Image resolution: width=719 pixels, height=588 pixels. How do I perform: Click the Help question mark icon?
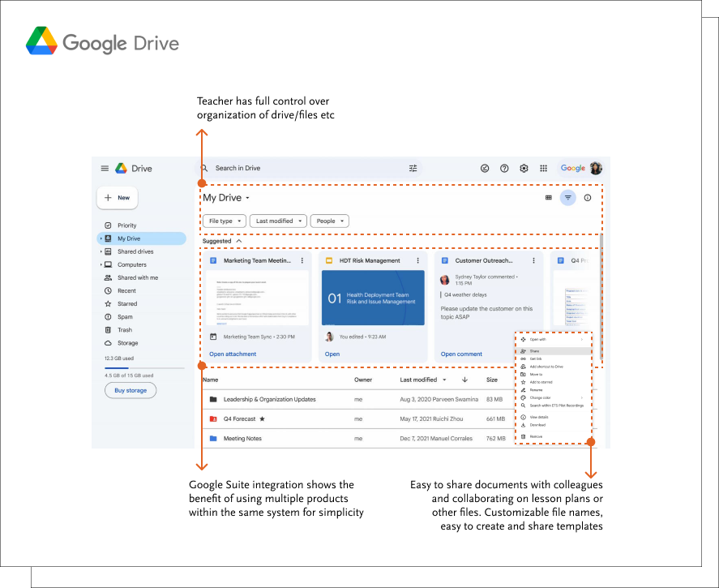(x=504, y=169)
